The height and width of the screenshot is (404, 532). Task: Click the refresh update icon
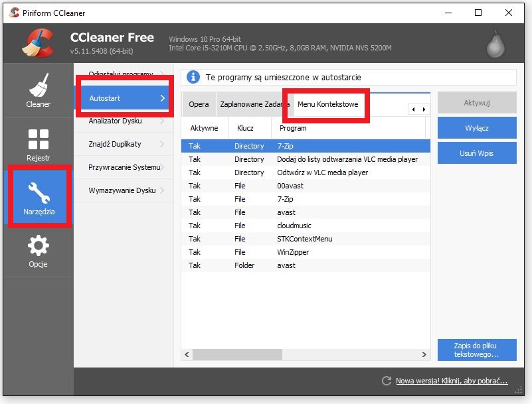pos(387,381)
